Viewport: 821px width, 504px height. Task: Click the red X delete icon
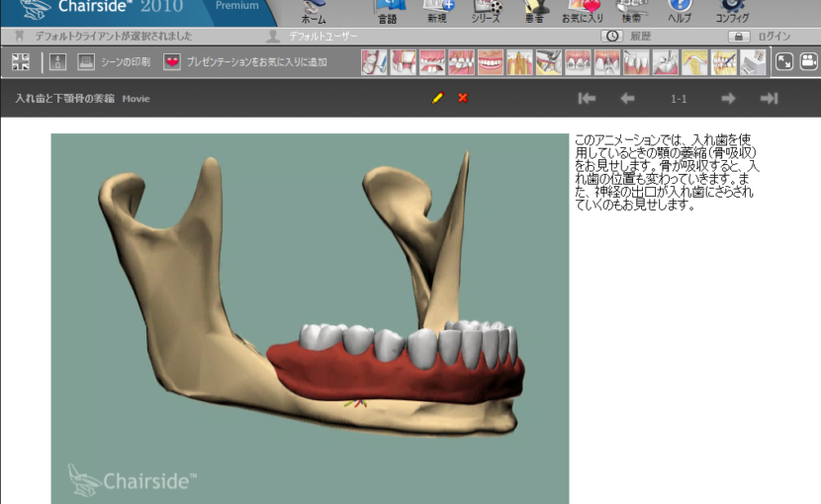pyautogui.click(x=463, y=98)
